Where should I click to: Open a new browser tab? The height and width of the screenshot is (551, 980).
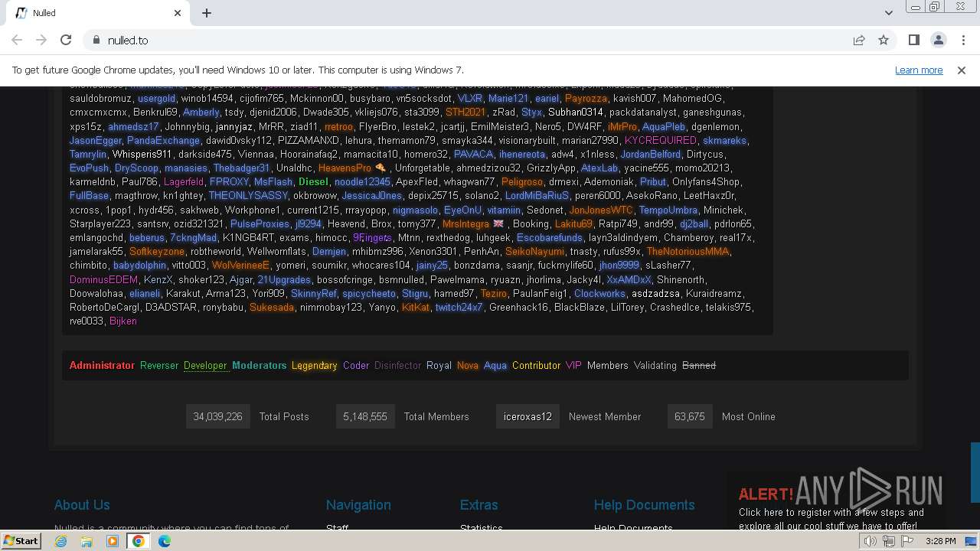[x=207, y=13]
